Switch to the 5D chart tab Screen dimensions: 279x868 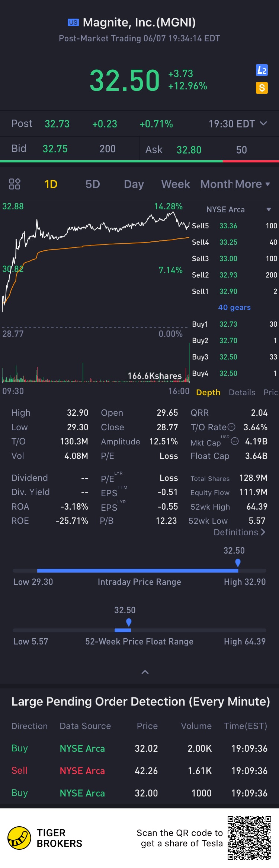(x=93, y=184)
